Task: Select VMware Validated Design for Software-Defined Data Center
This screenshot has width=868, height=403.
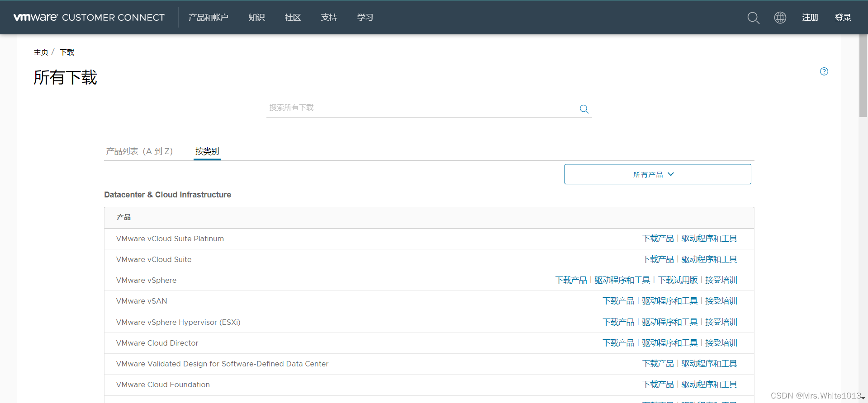Action: pos(222,364)
